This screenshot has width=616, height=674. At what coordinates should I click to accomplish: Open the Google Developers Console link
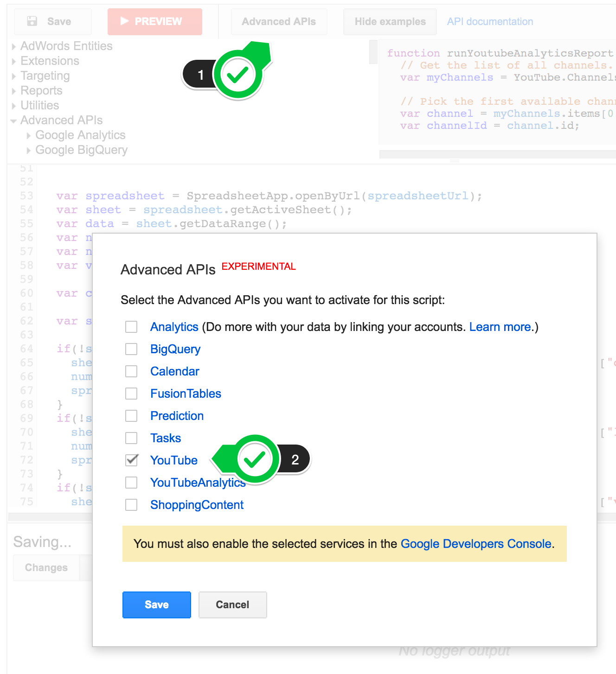coord(476,544)
